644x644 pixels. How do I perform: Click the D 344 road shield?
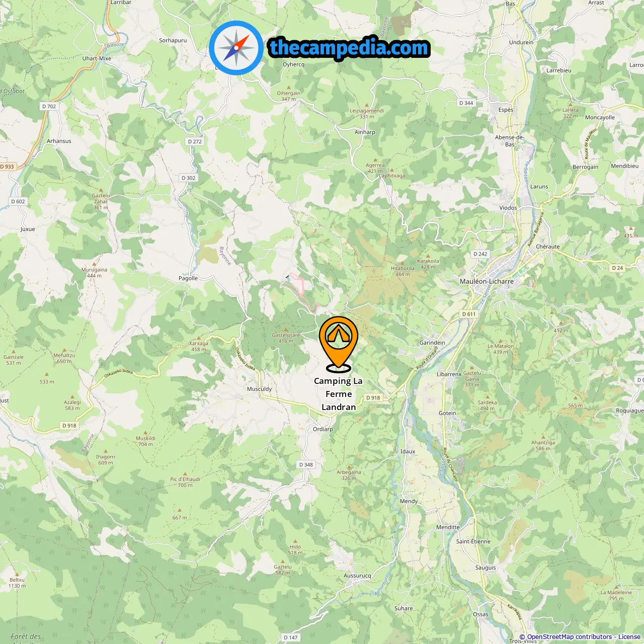click(466, 103)
